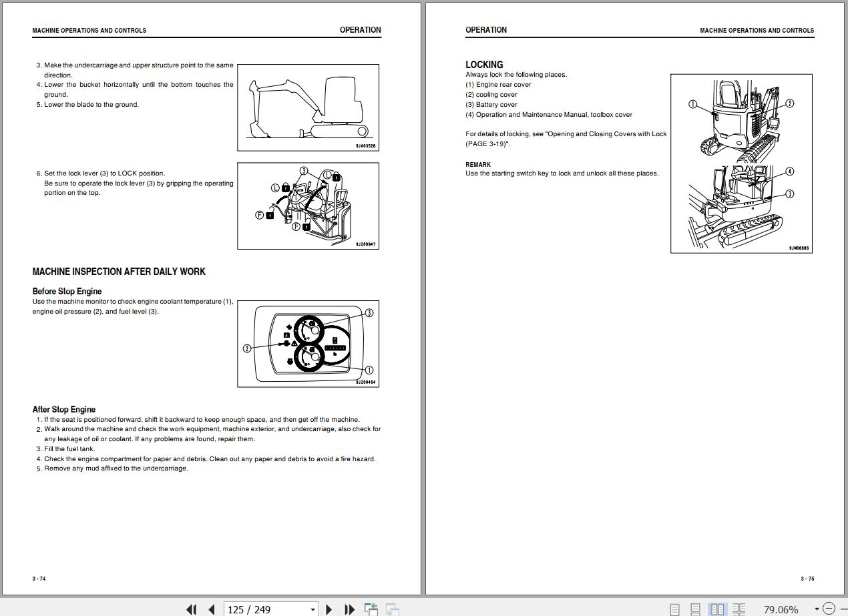Jump to the last page
The height and width of the screenshot is (616, 848).
pos(349,609)
